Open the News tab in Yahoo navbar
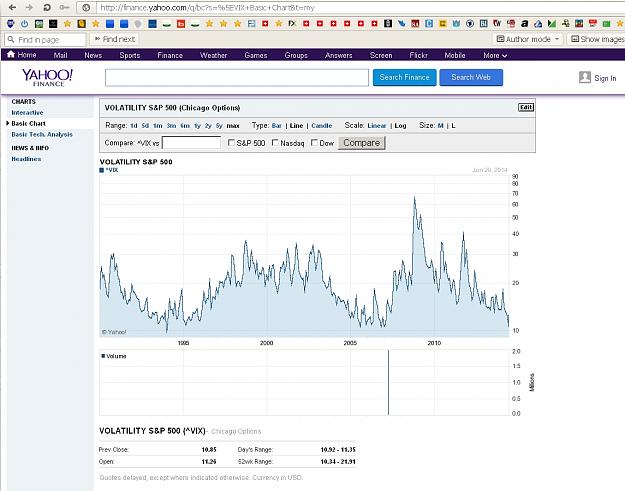625x491 pixels. point(93,55)
